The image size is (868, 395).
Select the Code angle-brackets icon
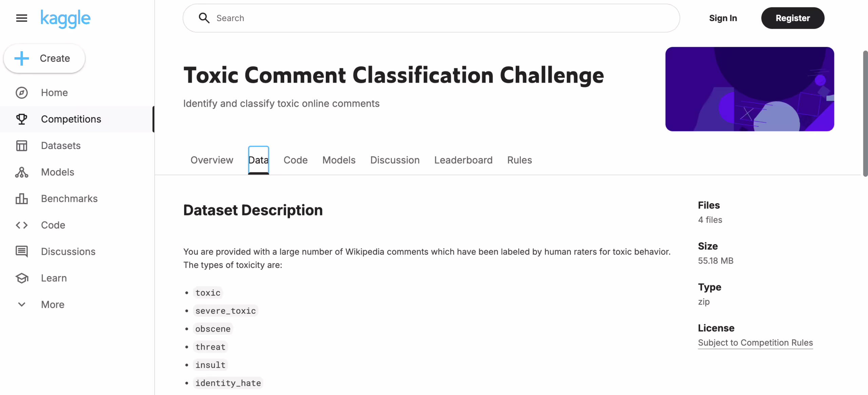[x=21, y=225]
